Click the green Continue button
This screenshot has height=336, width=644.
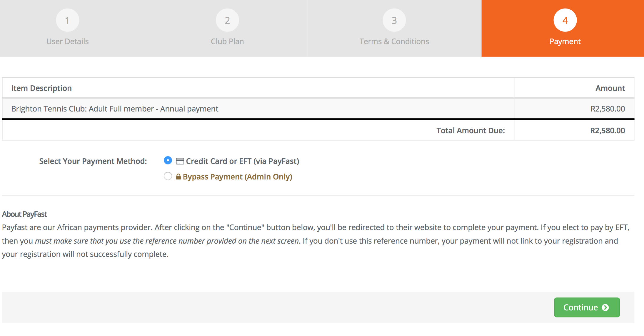(x=587, y=307)
